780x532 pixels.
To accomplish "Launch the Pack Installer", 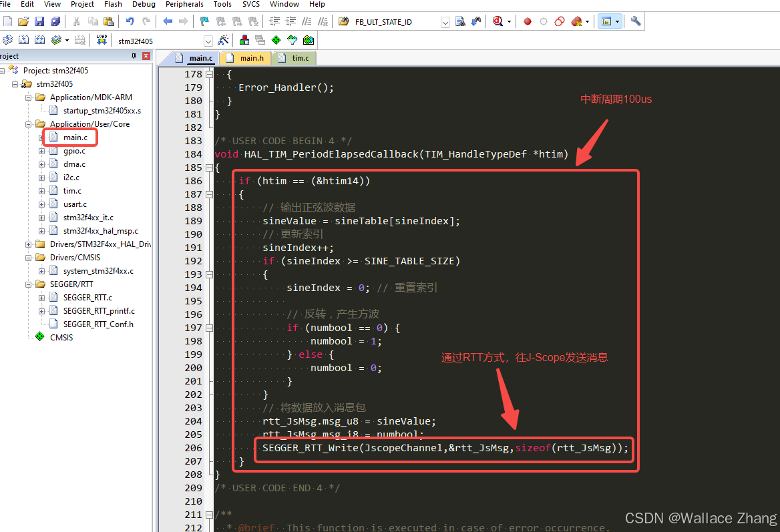I will (309, 40).
